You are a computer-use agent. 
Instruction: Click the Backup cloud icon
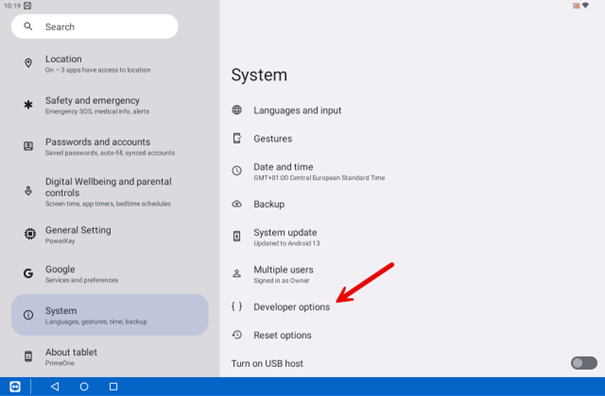coord(237,204)
